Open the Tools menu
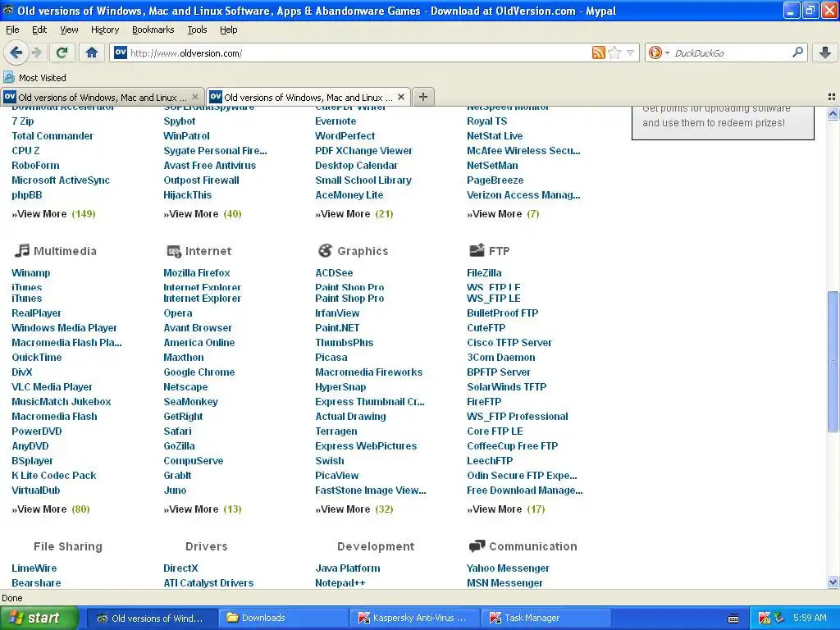Screen dimensions: 840x630 (x=197, y=30)
